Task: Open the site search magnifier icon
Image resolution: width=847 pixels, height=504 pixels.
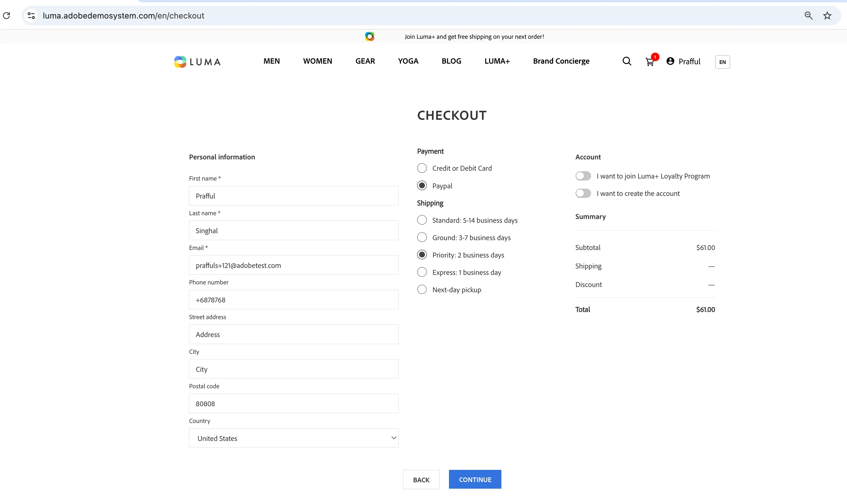Action: pyautogui.click(x=627, y=61)
